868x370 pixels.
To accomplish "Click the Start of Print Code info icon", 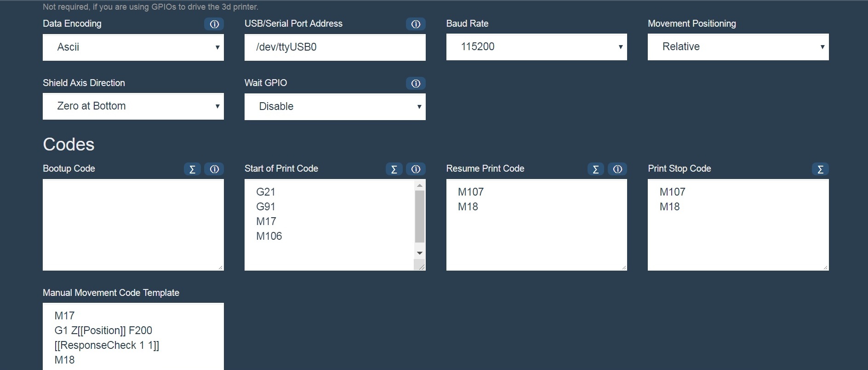I will point(416,169).
